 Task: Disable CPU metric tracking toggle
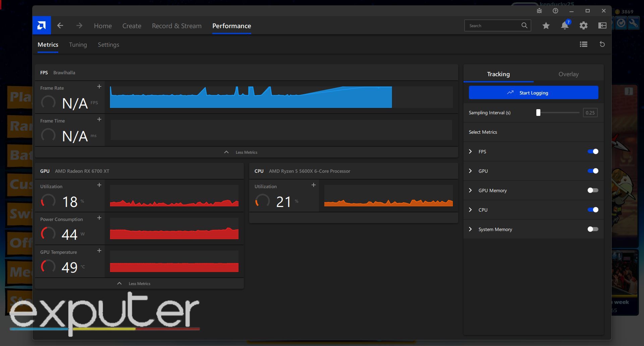pos(593,210)
